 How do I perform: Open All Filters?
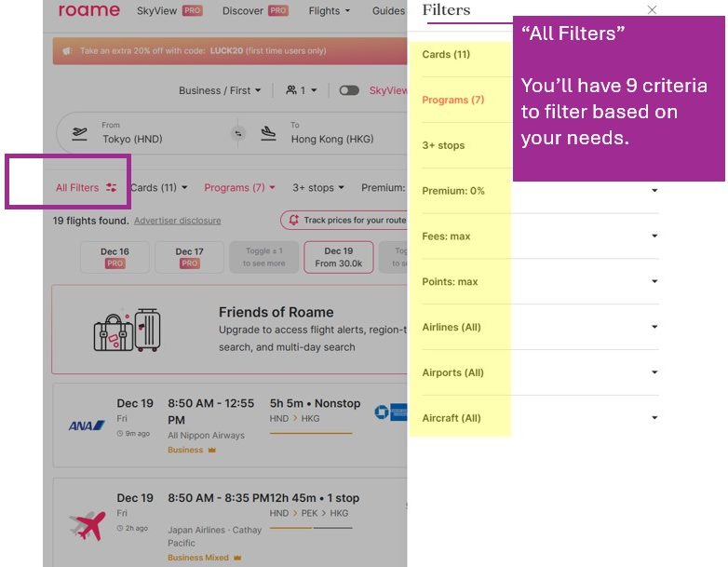coord(86,188)
